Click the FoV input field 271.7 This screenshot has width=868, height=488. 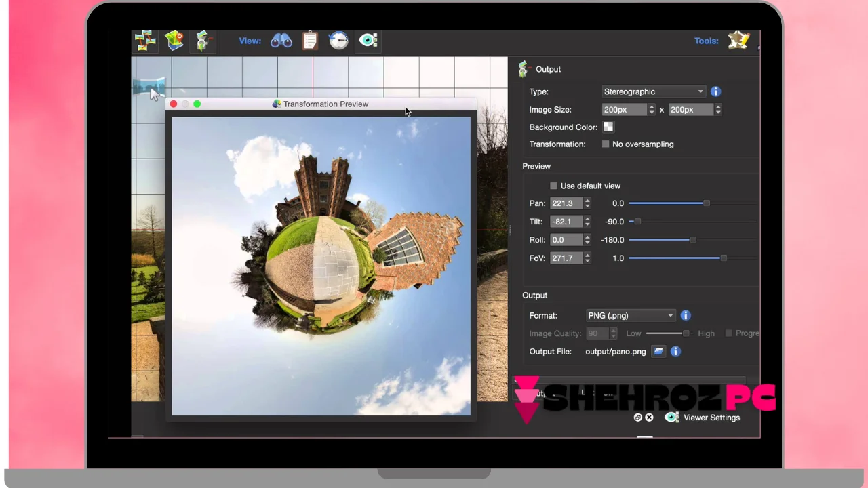click(x=566, y=258)
